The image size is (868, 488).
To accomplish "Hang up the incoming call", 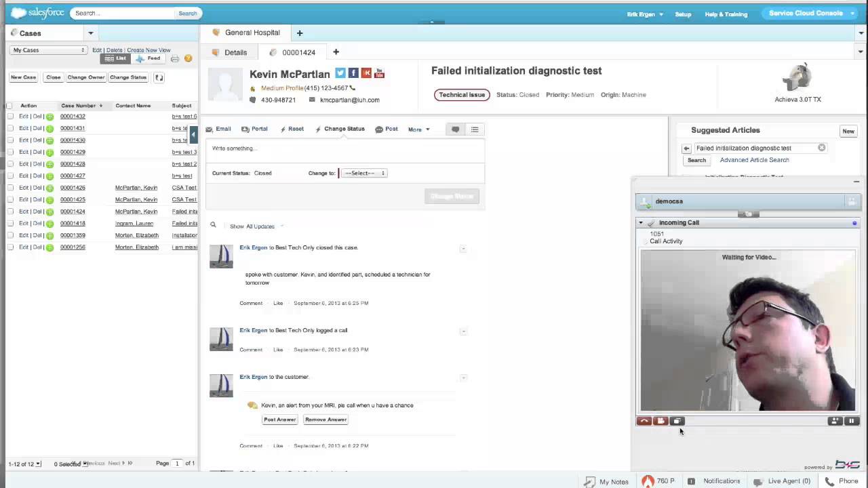I will tap(644, 421).
